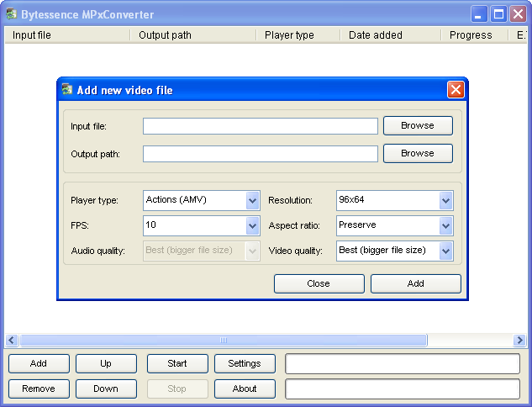Sort by Date added column header
Screen dimensions: 532x407
click(x=391, y=35)
